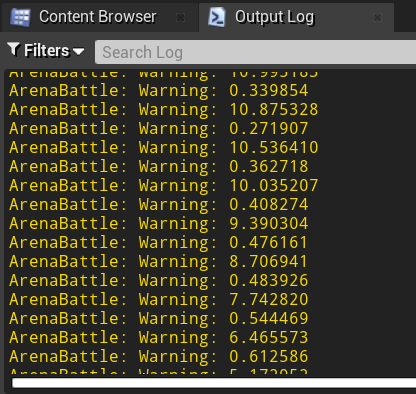Select log line with value 10.875328
This screenshot has height=394, width=416.
click(164, 109)
